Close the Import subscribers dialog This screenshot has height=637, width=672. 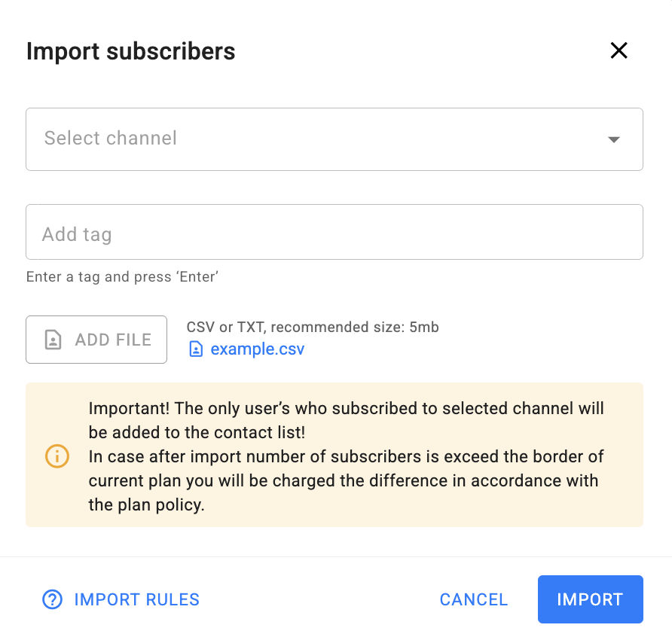click(x=619, y=50)
